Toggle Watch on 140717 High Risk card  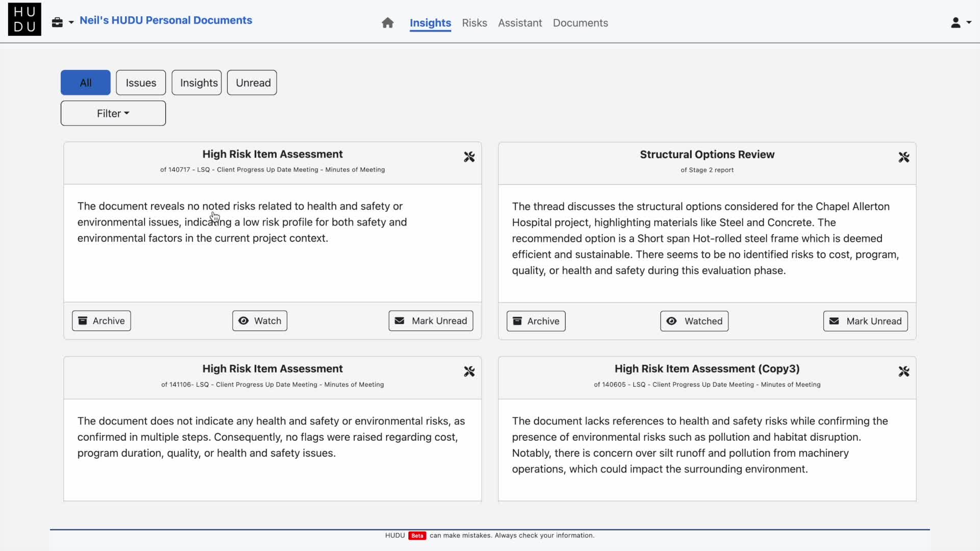pyautogui.click(x=259, y=321)
